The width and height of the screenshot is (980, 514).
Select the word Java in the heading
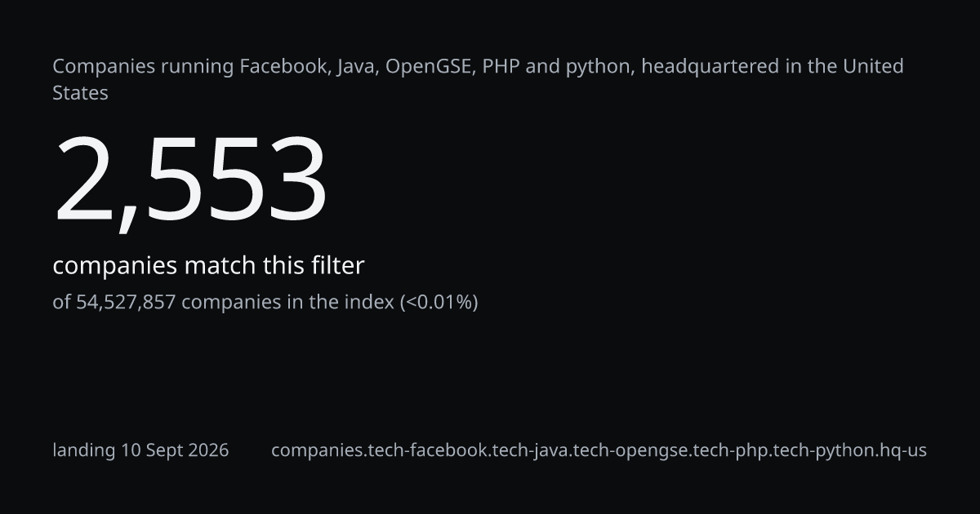[354, 66]
